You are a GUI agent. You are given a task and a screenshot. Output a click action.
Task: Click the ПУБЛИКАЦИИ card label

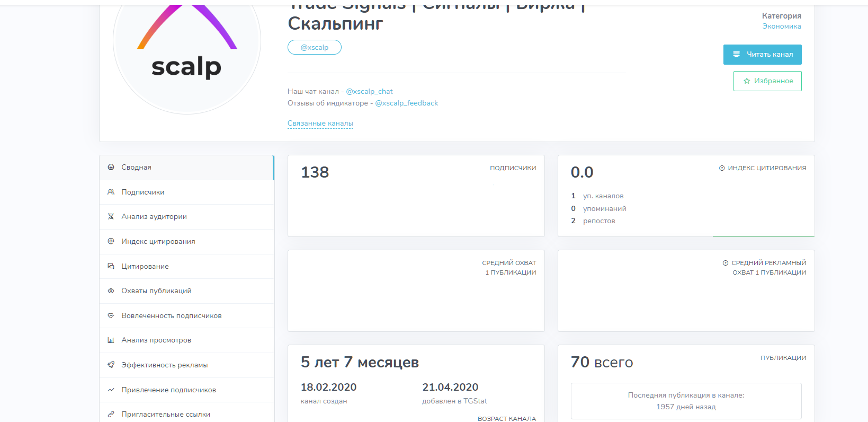pos(783,358)
